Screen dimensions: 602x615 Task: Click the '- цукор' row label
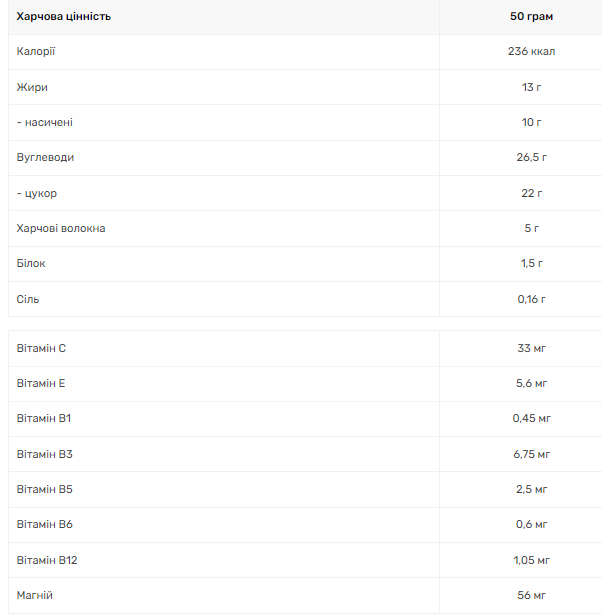click(37, 193)
